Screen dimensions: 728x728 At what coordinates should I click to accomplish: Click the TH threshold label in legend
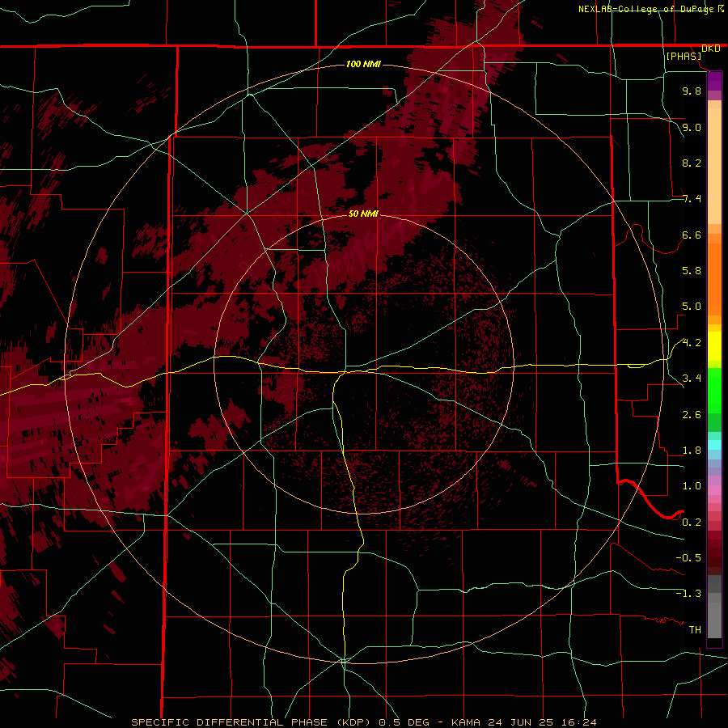(695, 630)
